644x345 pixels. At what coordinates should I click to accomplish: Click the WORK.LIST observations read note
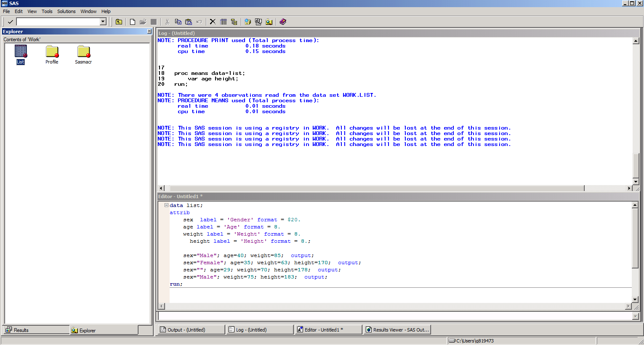(267, 95)
